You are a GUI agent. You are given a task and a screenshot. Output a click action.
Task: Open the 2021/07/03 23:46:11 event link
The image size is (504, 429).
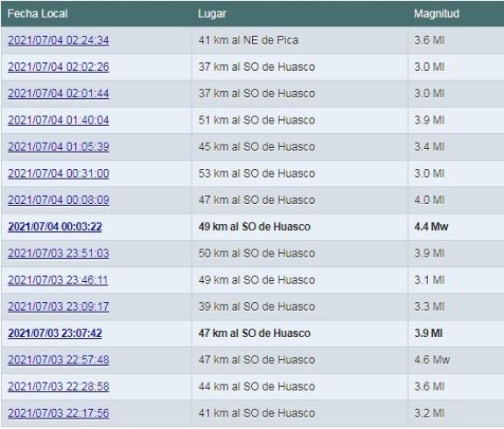(58, 280)
